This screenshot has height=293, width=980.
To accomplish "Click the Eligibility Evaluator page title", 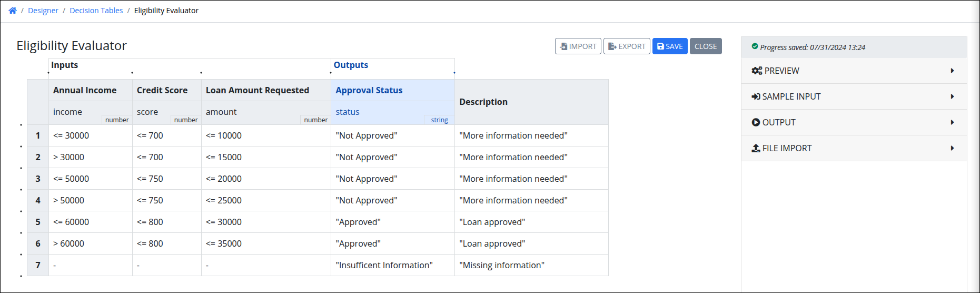I will click(72, 46).
